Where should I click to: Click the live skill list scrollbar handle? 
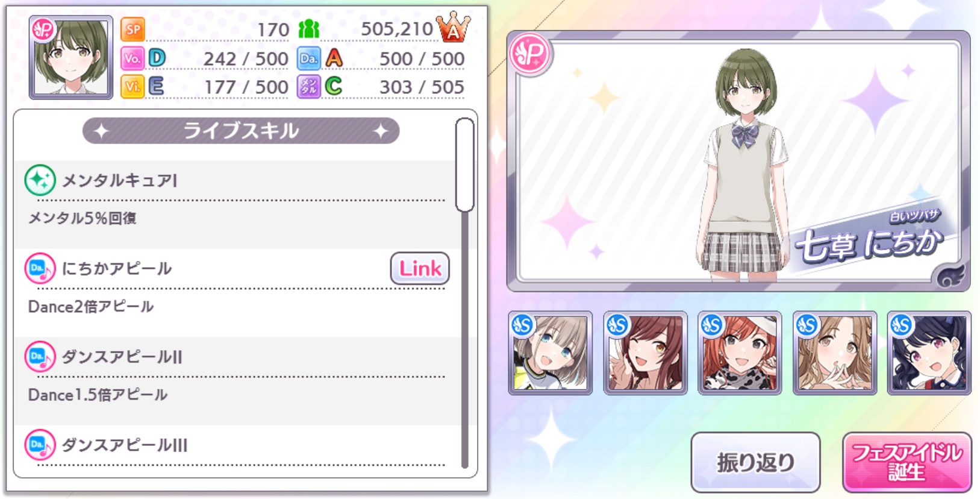[465, 165]
